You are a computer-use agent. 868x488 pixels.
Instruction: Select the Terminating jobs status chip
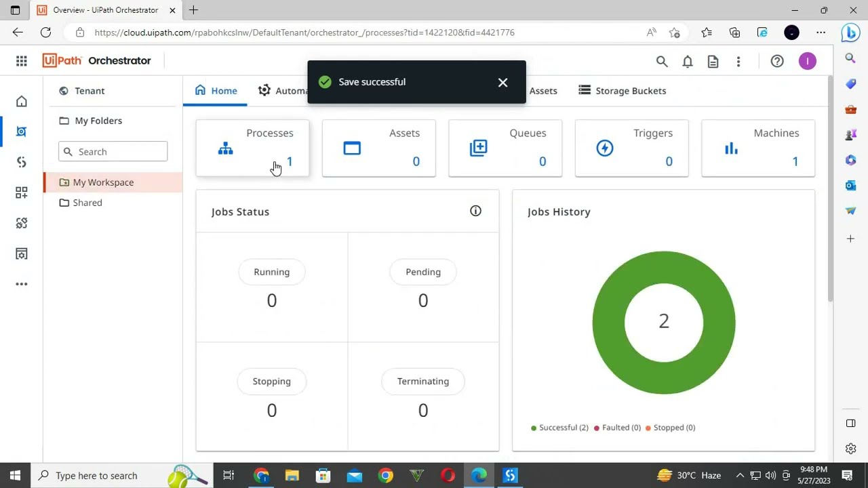(423, 381)
